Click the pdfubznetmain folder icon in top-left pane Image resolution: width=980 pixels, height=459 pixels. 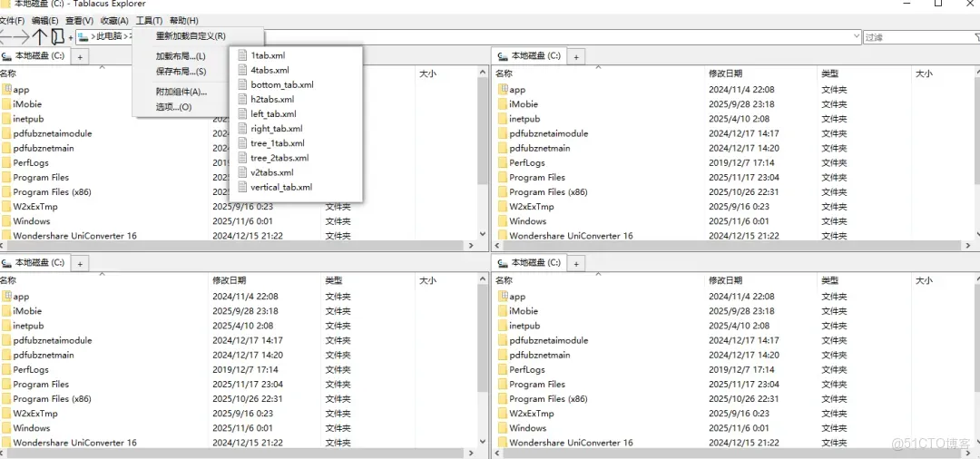click(x=6, y=148)
